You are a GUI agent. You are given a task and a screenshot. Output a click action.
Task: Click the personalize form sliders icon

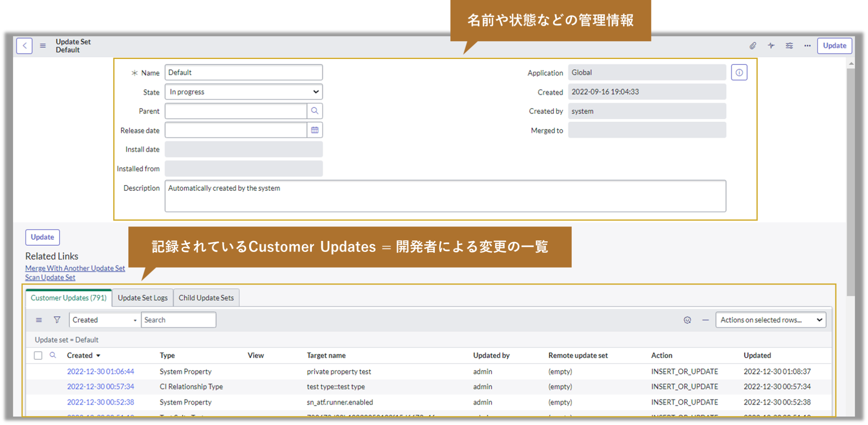(x=789, y=46)
